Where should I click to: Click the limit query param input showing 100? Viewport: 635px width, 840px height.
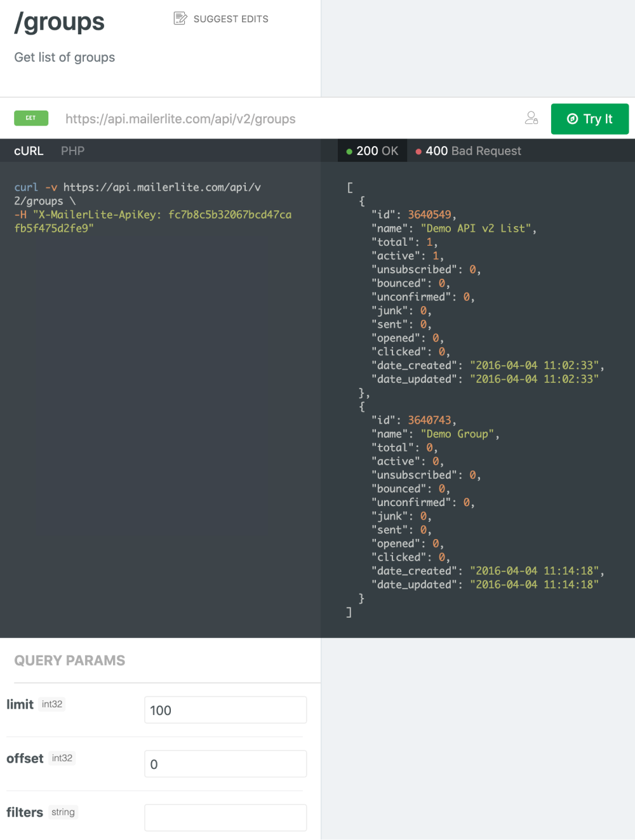pyautogui.click(x=225, y=710)
